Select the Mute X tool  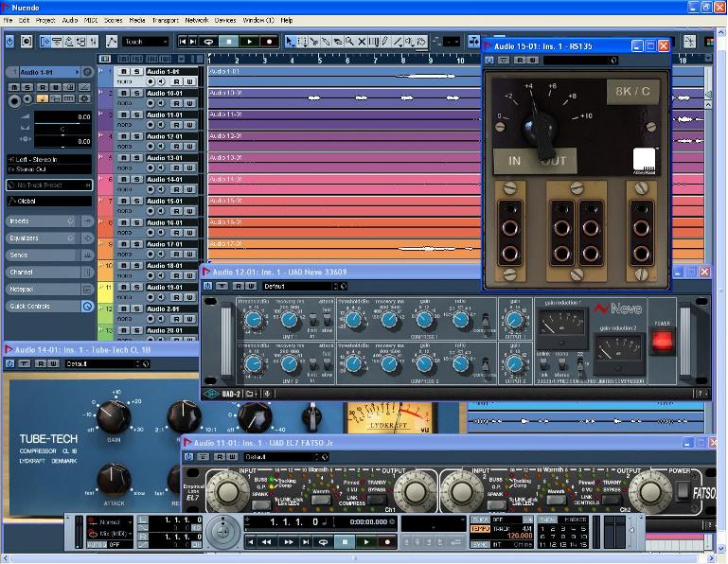coord(362,42)
